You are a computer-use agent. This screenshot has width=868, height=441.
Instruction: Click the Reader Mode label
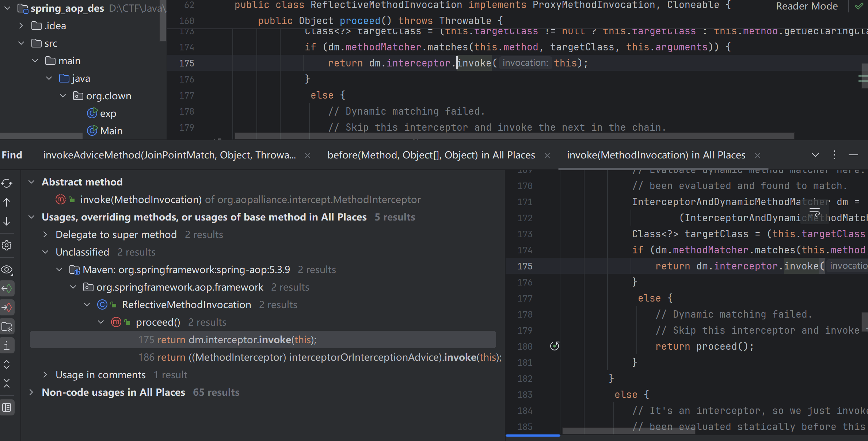(x=807, y=6)
